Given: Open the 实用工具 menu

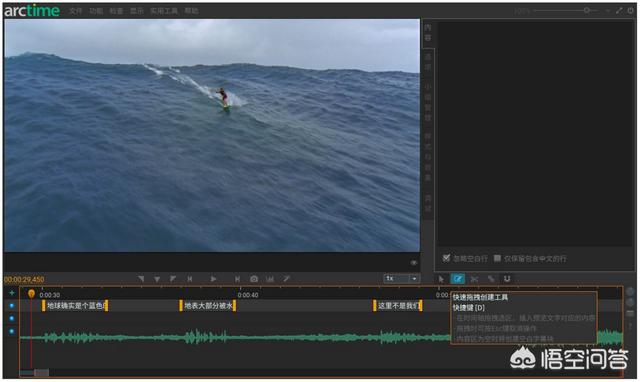Looking at the screenshot, I should pos(164,11).
